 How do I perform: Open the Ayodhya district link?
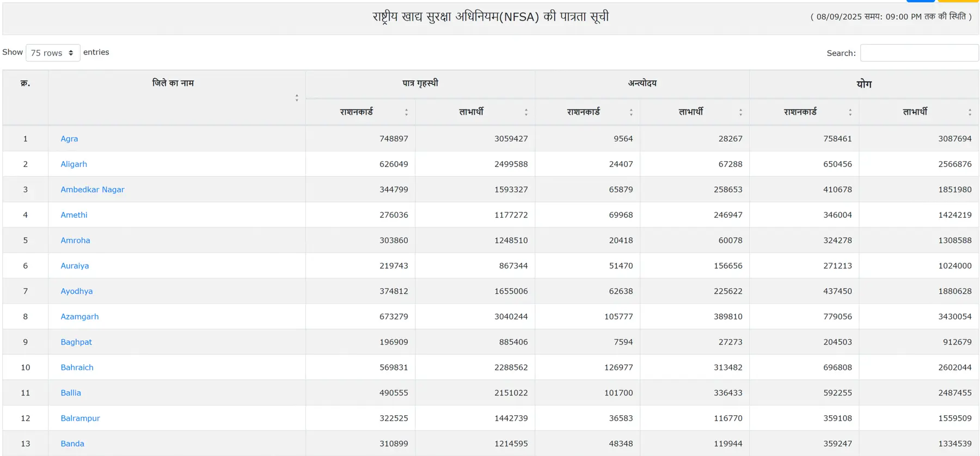coord(77,291)
